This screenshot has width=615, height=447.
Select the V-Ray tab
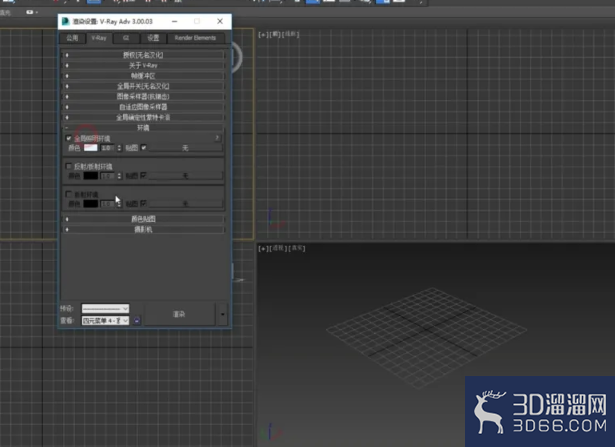(x=98, y=38)
